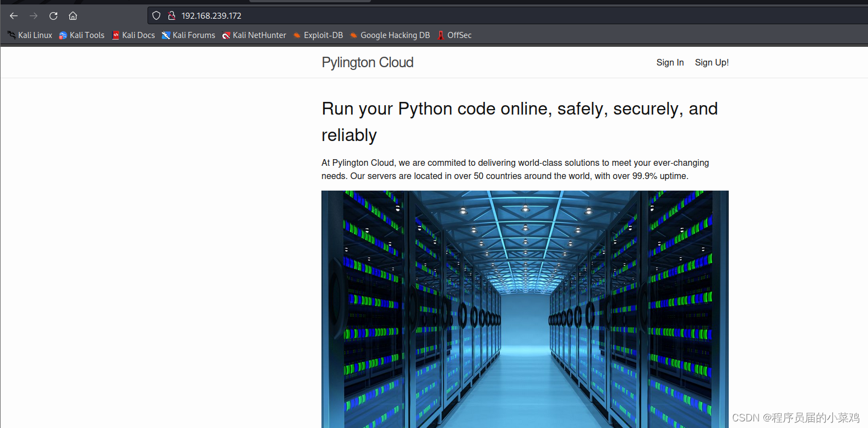Click the Pylington Cloud site title

tap(368, 63)
